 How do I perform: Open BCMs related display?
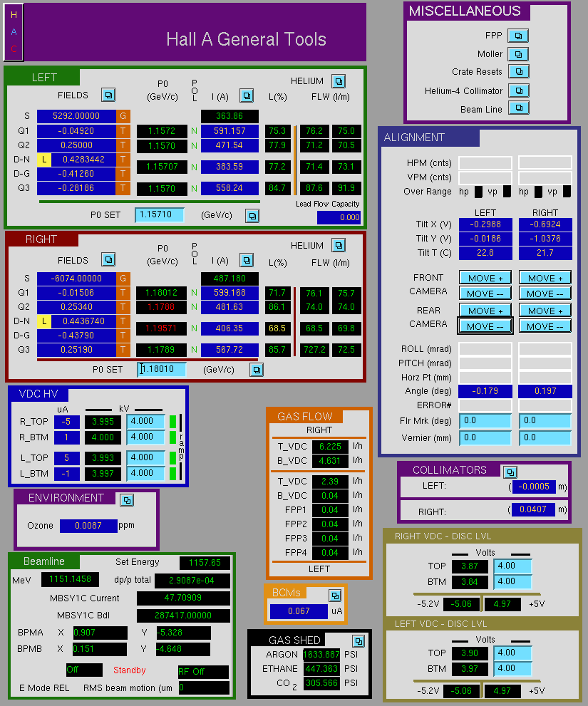335,596
